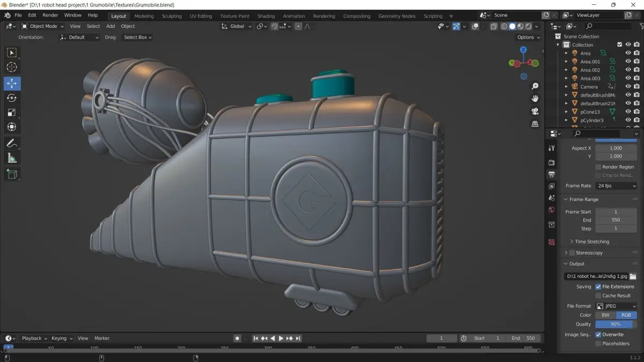The image size is (644, 362).
Task: Expand pCylinder3 in the outliner
Action: coord(566,120)
